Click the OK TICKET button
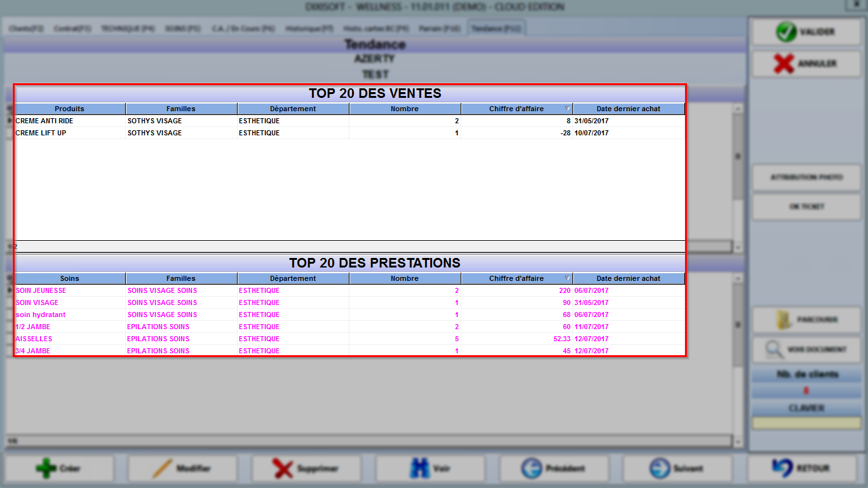This screenshot has height=488, width=868. click(806, 207)
